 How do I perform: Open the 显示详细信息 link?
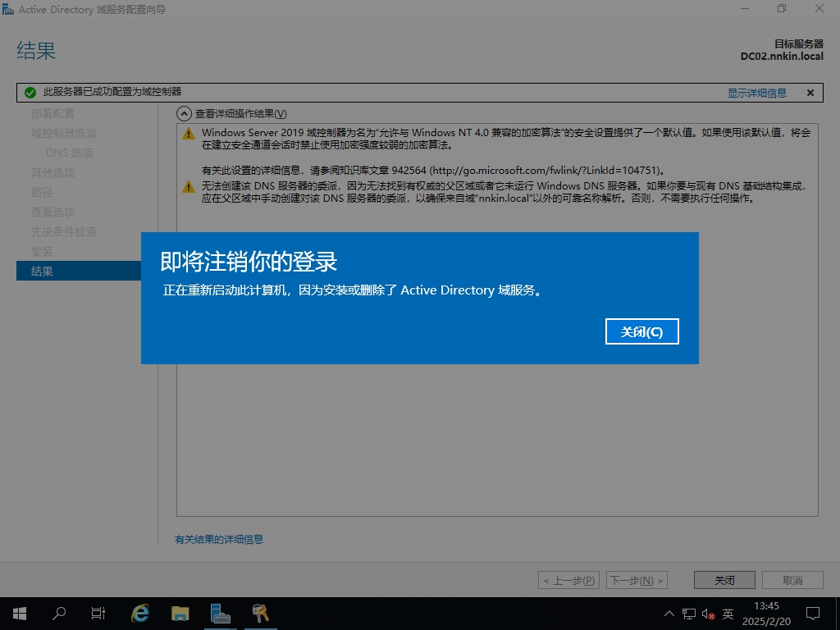[x=756, y=93]
